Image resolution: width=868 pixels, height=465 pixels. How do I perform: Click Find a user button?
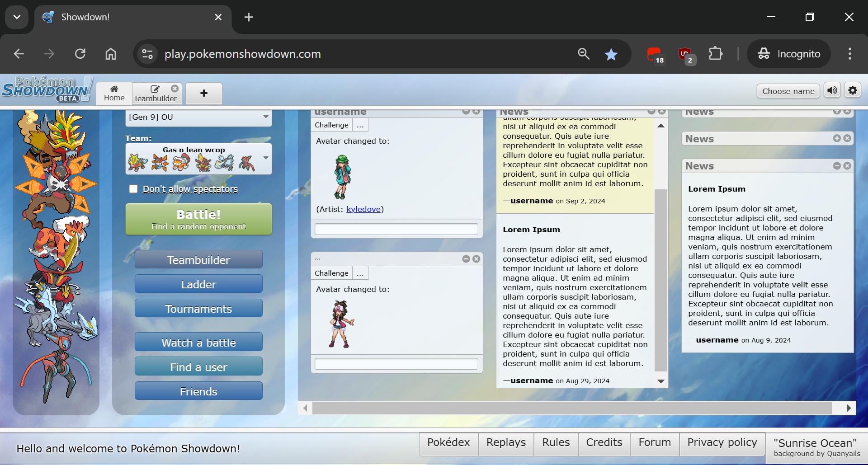[198, 367]
